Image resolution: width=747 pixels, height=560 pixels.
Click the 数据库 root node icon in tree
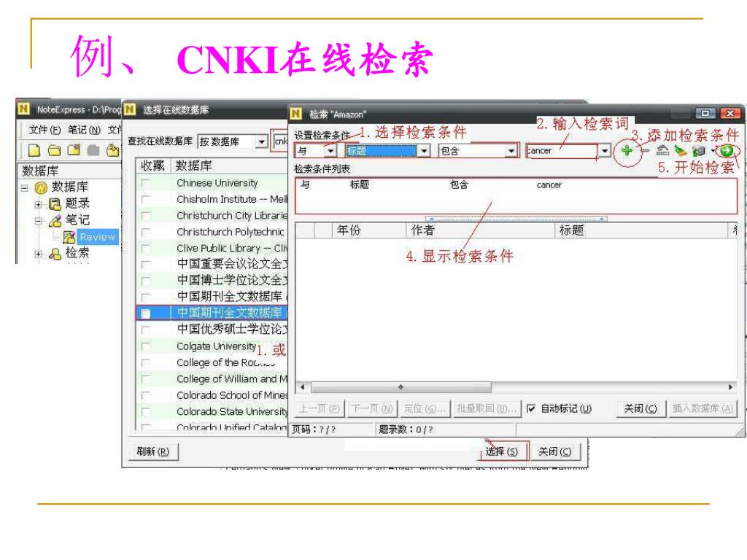pyautogui.click(x=41, y=187)
